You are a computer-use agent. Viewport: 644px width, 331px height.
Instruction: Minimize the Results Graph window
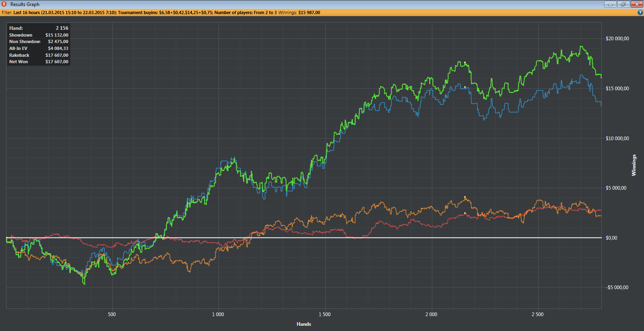(x=610, y=4)
